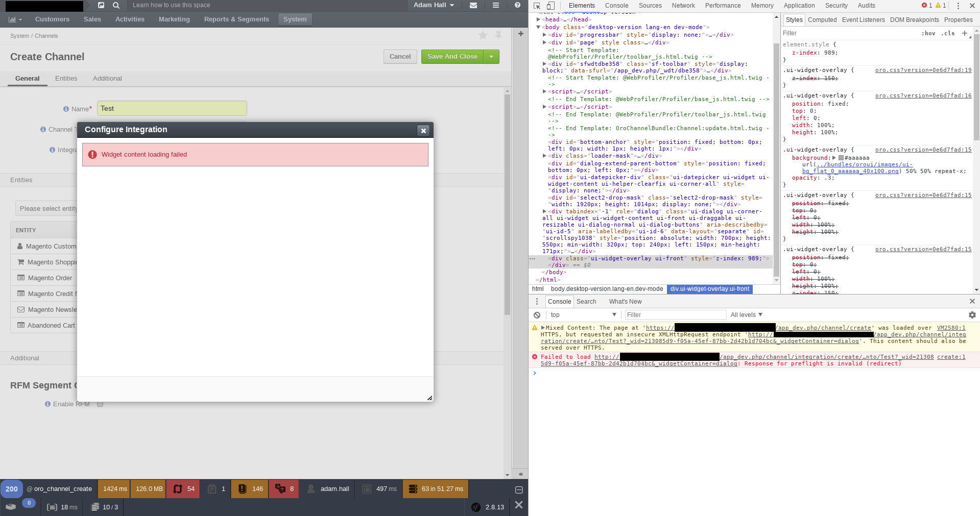Close the Configure Integration dialog
This screenshot has height=516, width=980.
pyautogui.click(x=423, y=130)
